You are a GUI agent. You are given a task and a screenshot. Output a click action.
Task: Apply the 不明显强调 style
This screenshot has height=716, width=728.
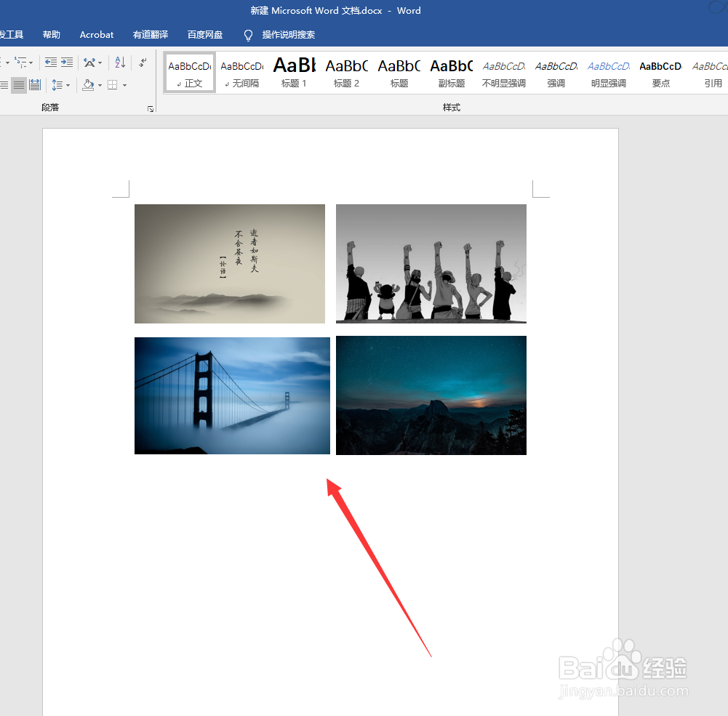[504, 73]
